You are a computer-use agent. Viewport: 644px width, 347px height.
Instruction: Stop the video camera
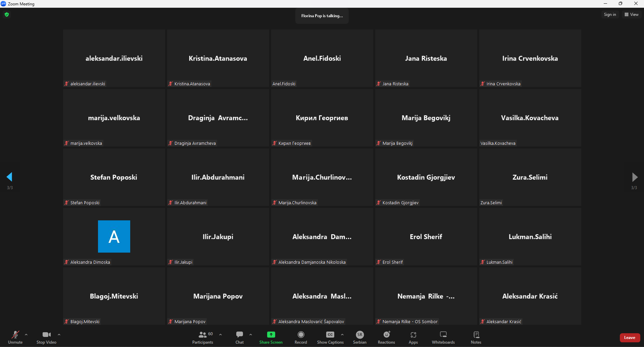coord(46,337)
